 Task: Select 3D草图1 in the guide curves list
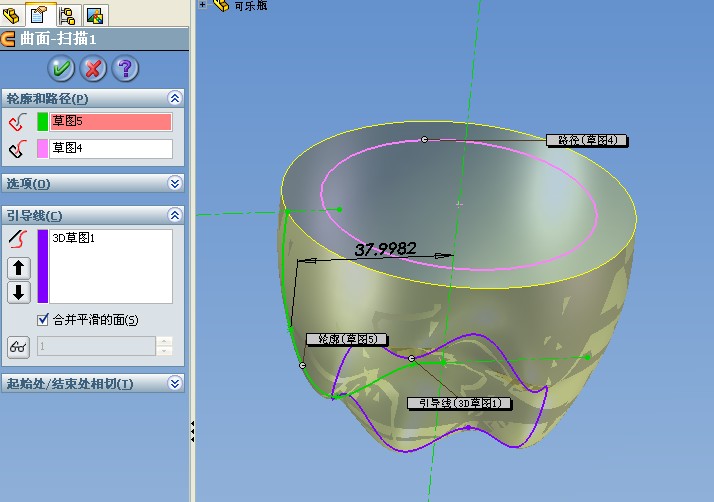click(73, 238)
